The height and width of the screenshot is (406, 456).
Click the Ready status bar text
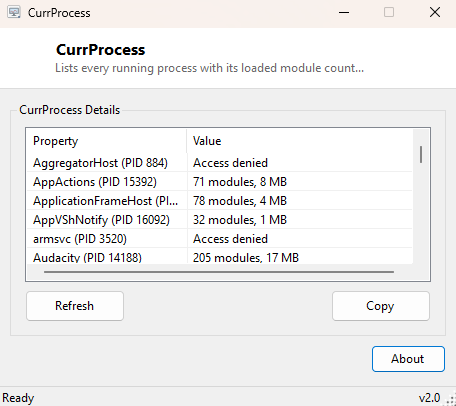[x=18, y=398]
